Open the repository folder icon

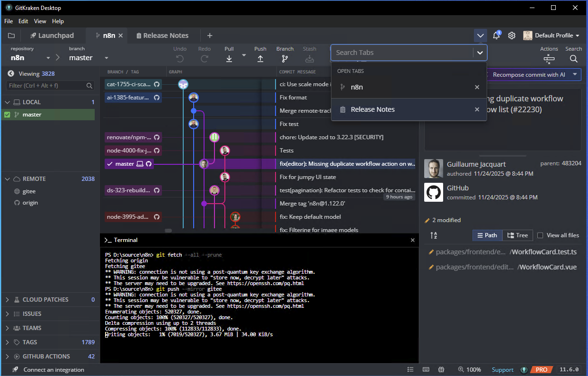[11, 36]
